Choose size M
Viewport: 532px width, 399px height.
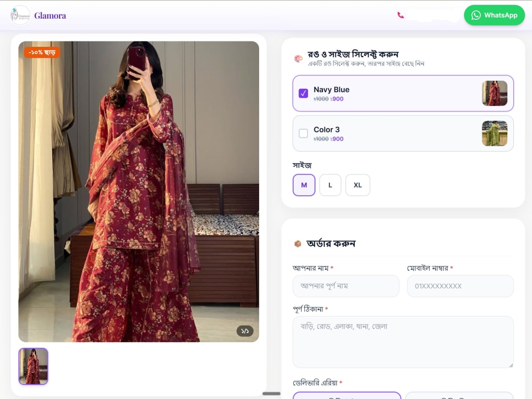304,185
